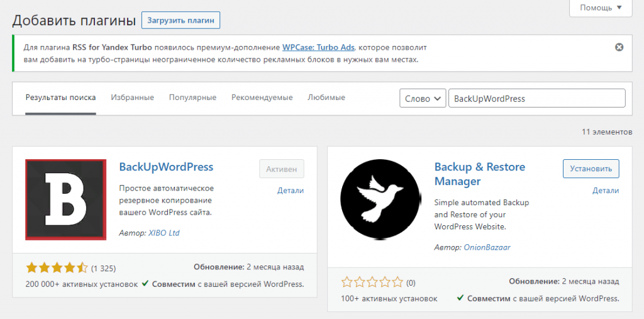Click the disabled Активен button
This screenshot has width=644, height=319.
click(x=282, y=169)
